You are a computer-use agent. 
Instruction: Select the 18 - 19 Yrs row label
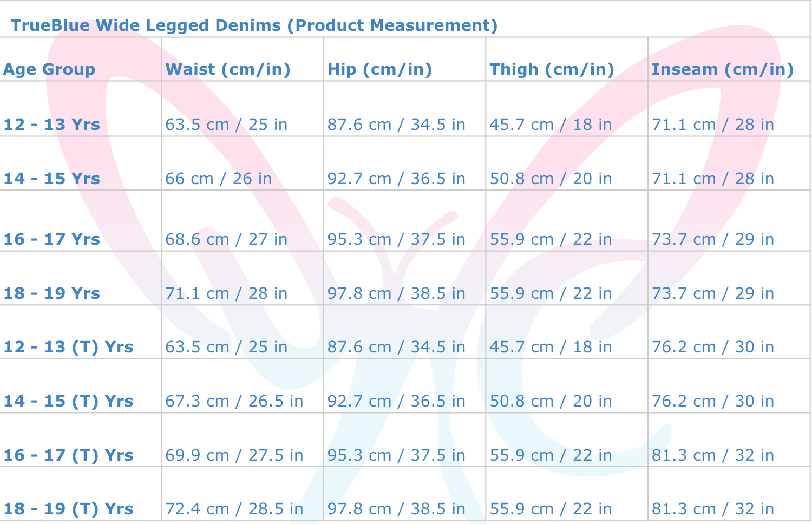(x=52, y=293)
